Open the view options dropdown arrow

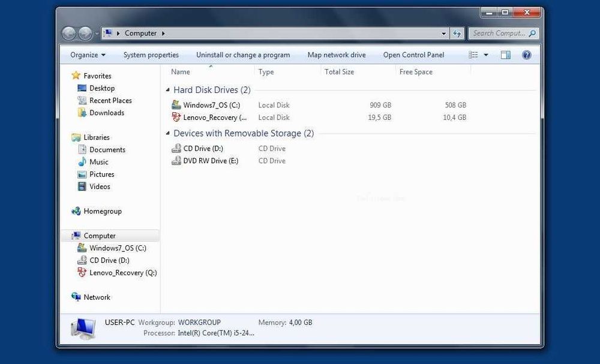pos(486,55)
